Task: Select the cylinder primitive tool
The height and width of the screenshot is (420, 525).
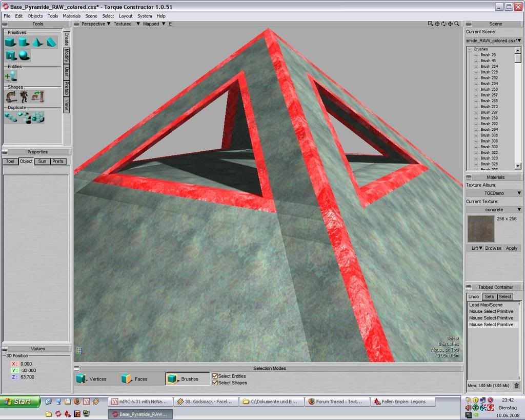Action: click(24, 43)
